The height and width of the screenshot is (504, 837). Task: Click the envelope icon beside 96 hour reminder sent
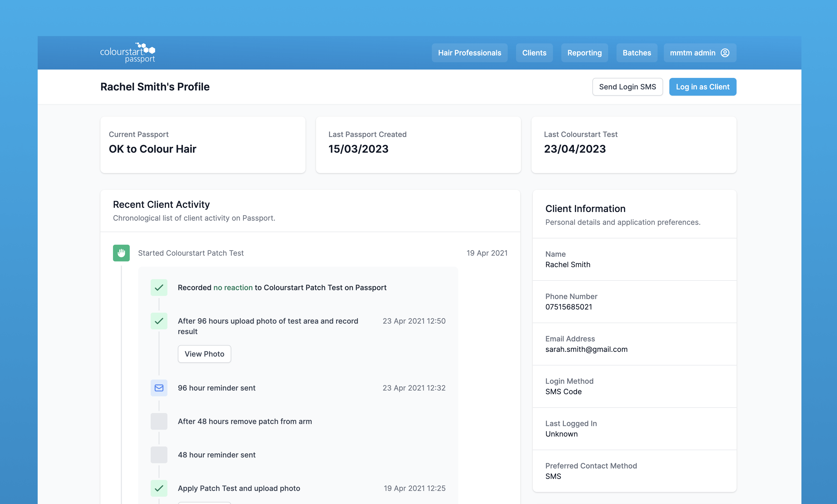tap(159, 388)
